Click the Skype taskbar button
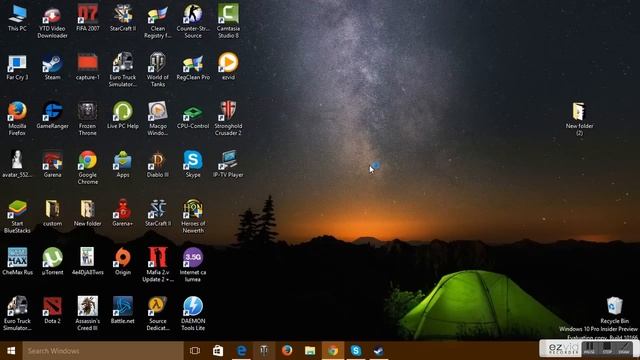Image resolution: width=640 pixels, height=360 pixels. coord(356,351)
